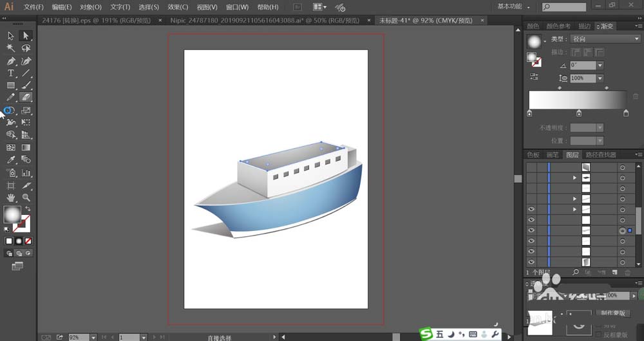This screenshot has width=644, height=341.
Task: Select the Pen tool
Action: (11, 61)
